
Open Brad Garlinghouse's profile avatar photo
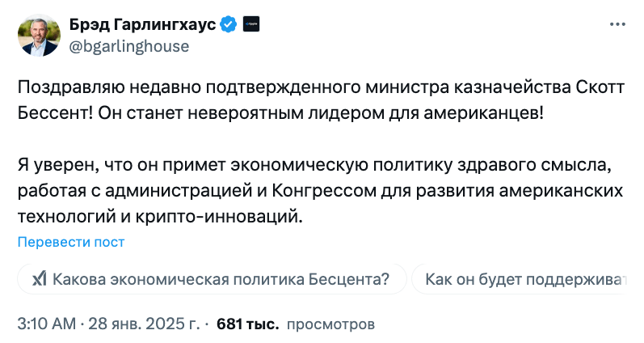coord(39,36)
